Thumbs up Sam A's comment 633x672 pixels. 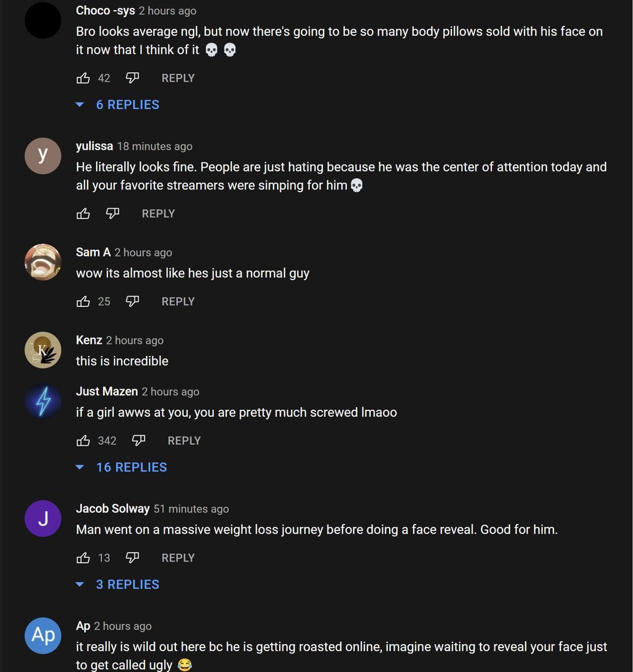[83, 301]
